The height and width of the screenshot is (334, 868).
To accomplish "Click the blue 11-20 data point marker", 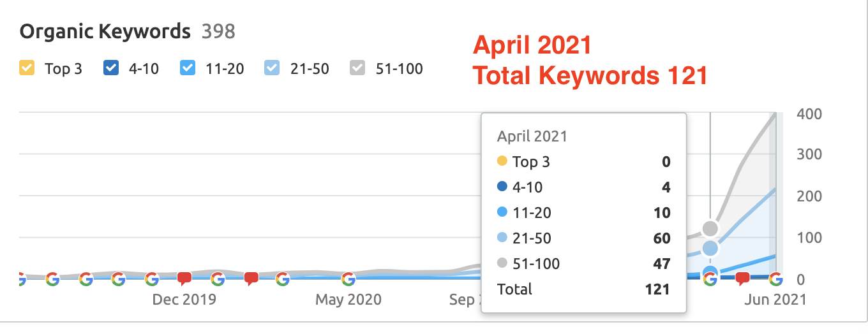I will click(710, 272).
